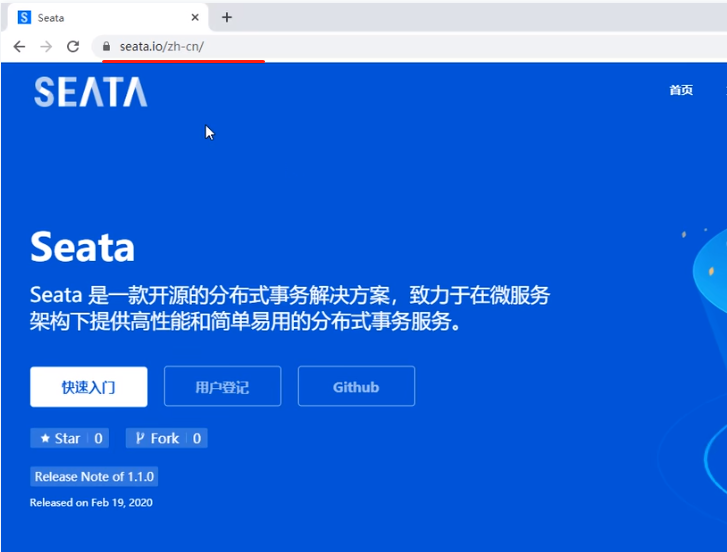View site security lock icon
727x552 pixels.
tap(107, 46)
